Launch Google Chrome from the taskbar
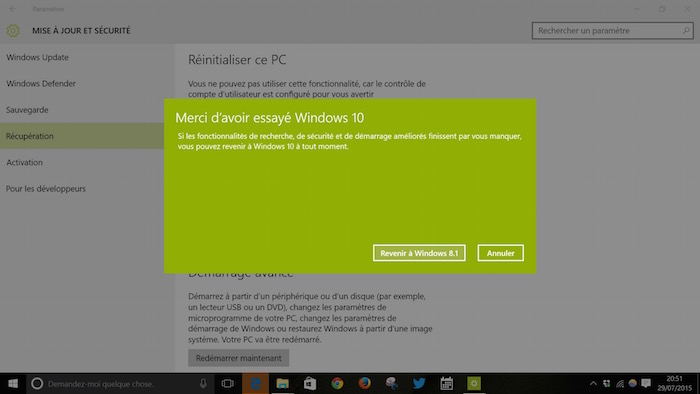The image size is (700, 394). [x=337, y=384]
